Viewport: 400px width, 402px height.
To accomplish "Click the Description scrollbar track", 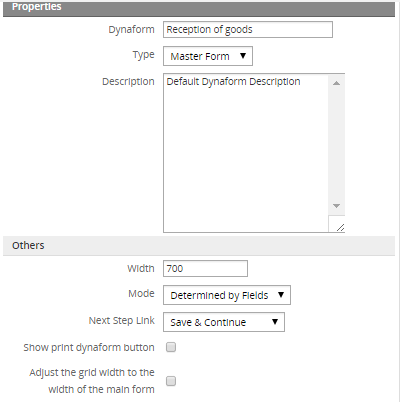I will click(x=336, y=144).
